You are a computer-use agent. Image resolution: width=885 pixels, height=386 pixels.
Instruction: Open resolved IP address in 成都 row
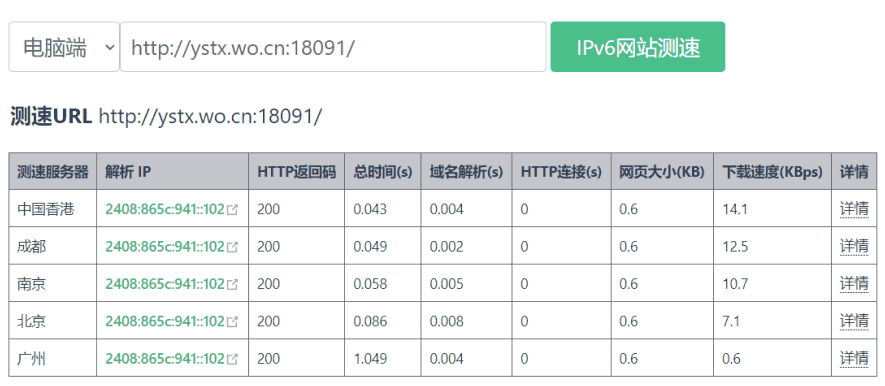pos(165,247)
